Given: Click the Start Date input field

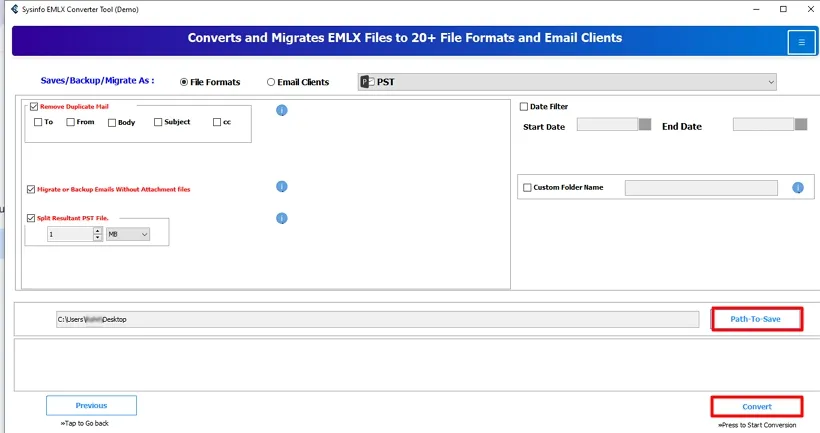Looking at the screenshot, I should 607,124.
